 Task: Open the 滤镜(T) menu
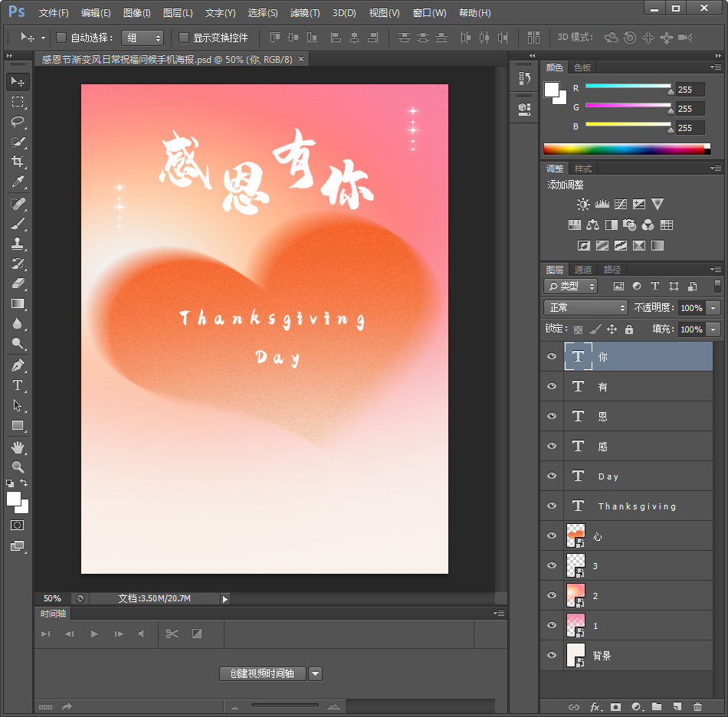point(305,13)
